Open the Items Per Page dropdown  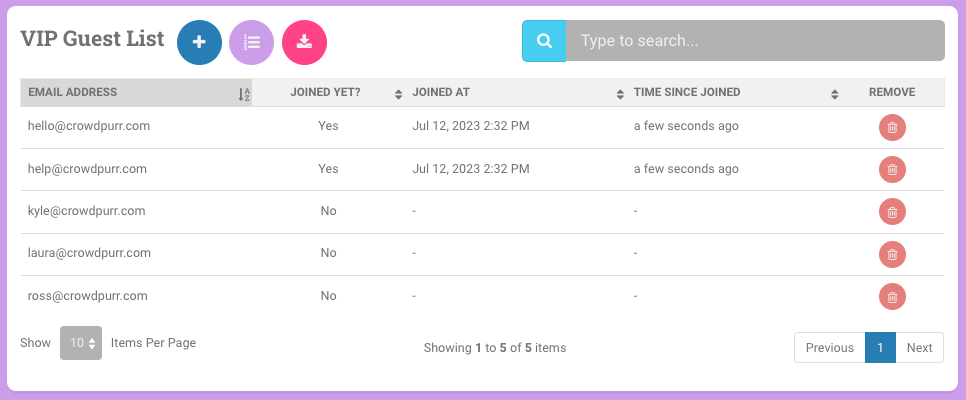(x=81, y=343)
